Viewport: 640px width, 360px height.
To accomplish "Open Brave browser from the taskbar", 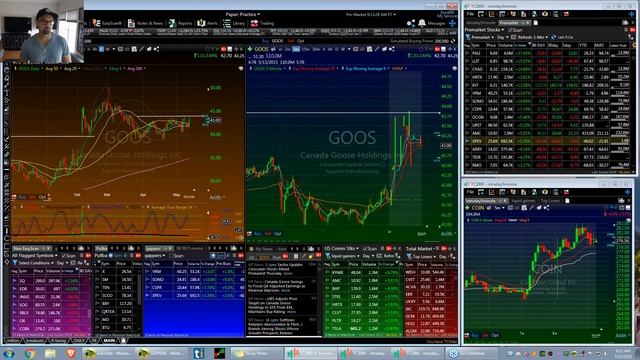I will point(71,353).
